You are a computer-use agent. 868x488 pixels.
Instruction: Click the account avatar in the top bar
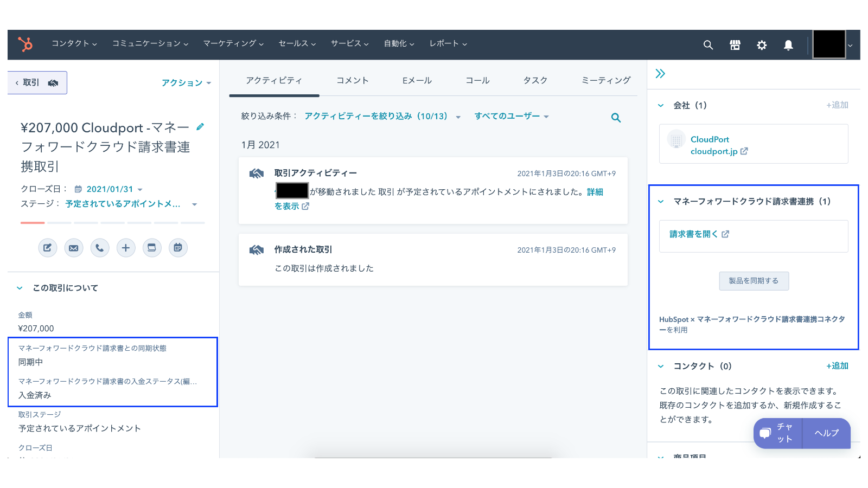click(829, 44)
